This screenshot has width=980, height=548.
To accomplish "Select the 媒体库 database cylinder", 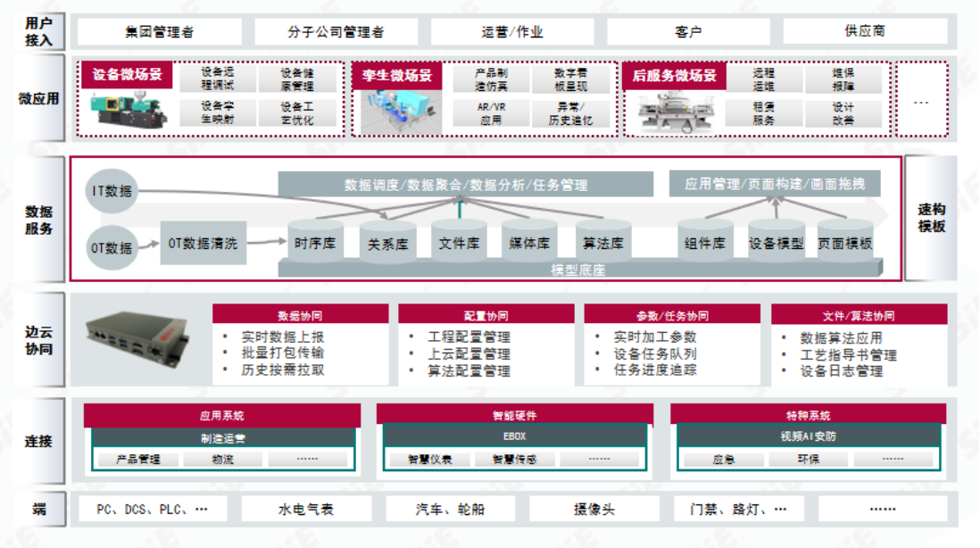I will click(x=528, y=241).
